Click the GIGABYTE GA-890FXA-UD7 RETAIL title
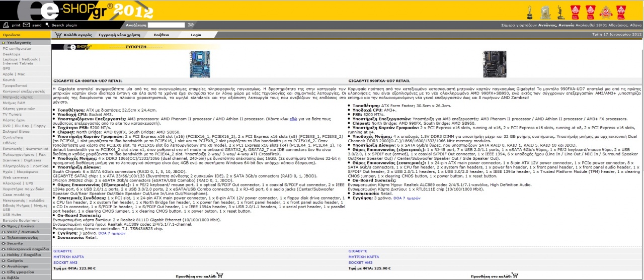This screenshot has height=280, width=644. pos(88,80)
